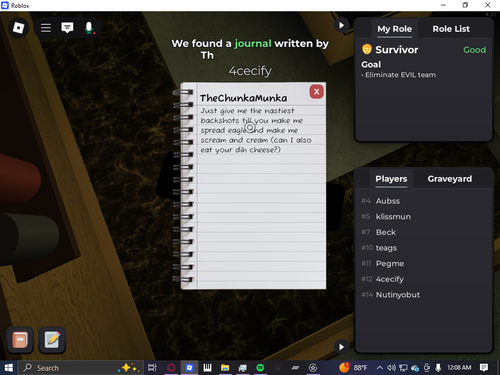
Task: Maximize the Roblox window
Action: tap(465, 5)
